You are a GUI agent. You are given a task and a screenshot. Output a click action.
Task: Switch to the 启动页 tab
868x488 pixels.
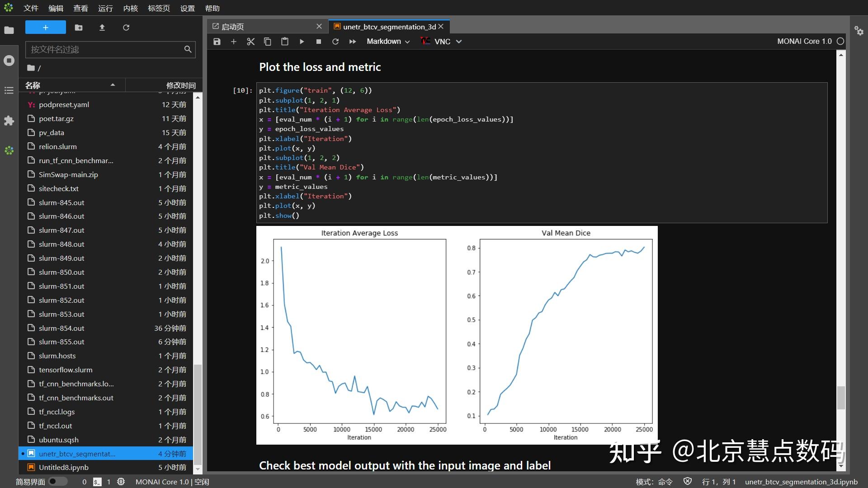pos(267,27)
